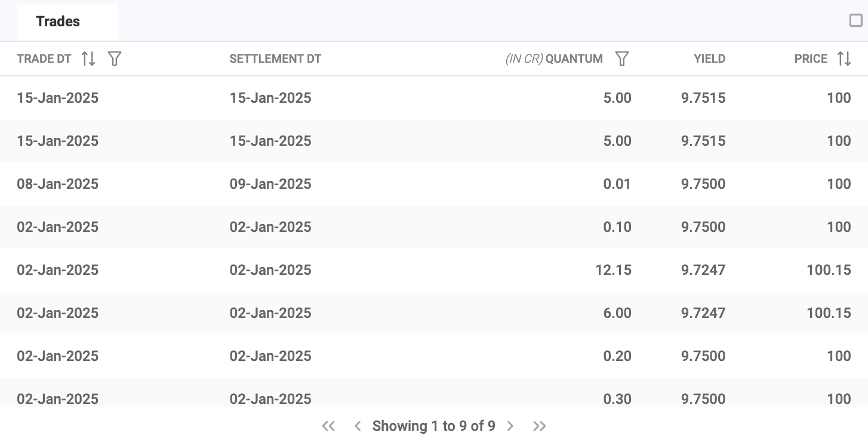Go to next page chevron
The width and height of the screenshot is (868, 441).
510,426
